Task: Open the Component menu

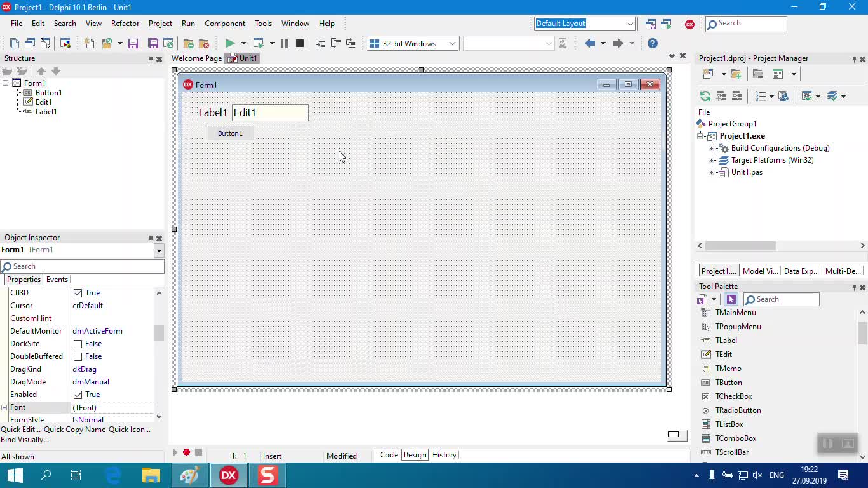Action: [x=225, y=24]
